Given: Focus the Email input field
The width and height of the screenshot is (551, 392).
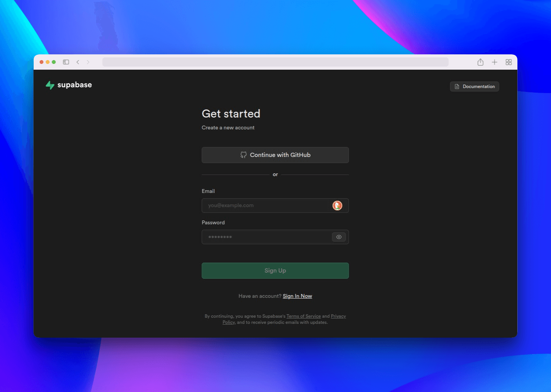Looking at the screenshot, I should tap(266, 206).
